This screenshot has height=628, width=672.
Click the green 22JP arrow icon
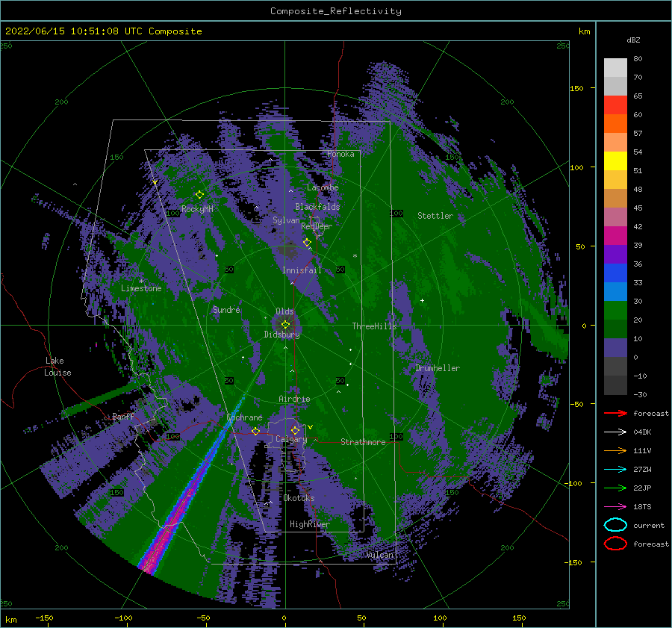(x=615, y=488)
